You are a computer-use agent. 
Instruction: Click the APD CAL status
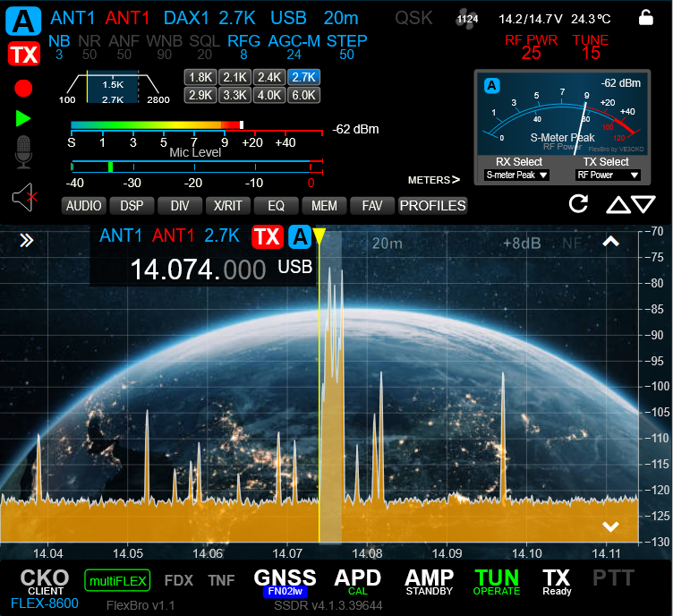coord(358,582)
